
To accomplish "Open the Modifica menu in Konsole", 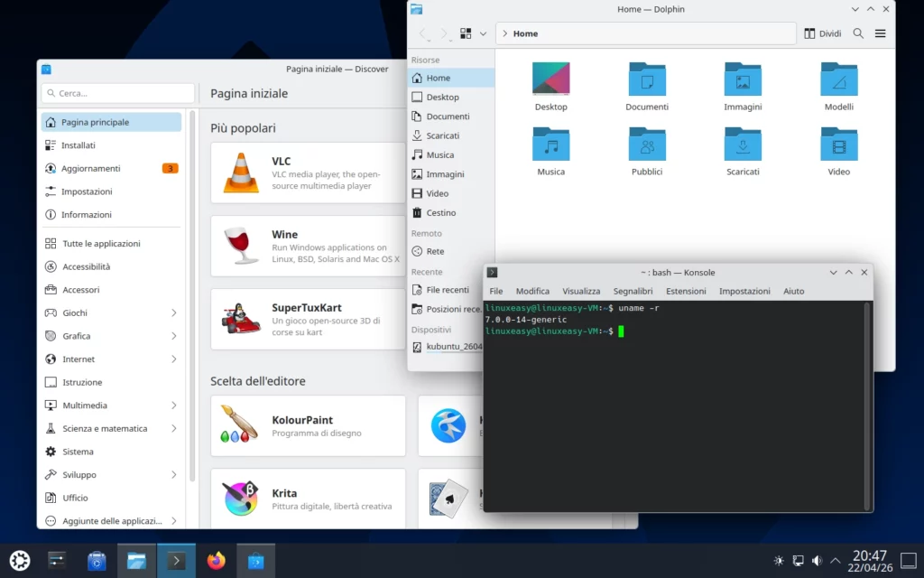I will point(532,291).
